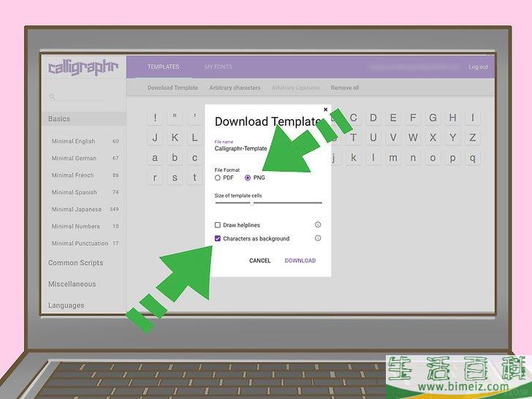
Task: Select the PNG file format radio button
Action: pos(248,178)
